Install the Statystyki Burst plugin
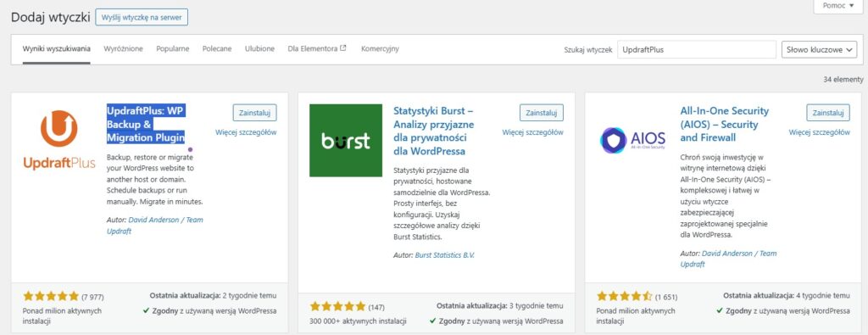The height and width of the screenshot is (335, 868). tap(542, 113)
